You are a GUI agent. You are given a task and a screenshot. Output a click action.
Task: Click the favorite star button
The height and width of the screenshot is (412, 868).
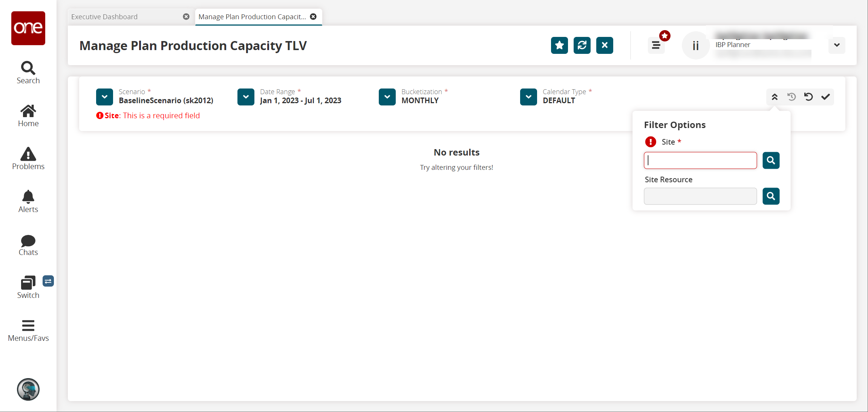(x=559, y=46)
